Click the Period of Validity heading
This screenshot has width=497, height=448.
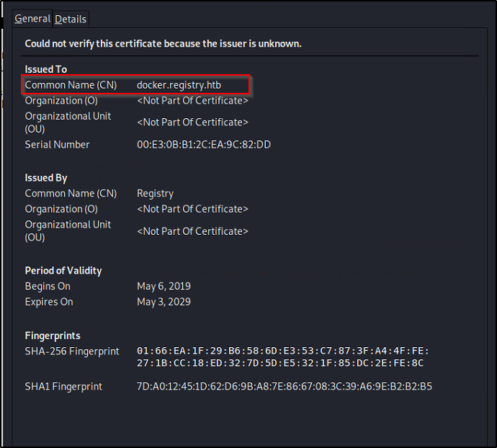[63, 270]
